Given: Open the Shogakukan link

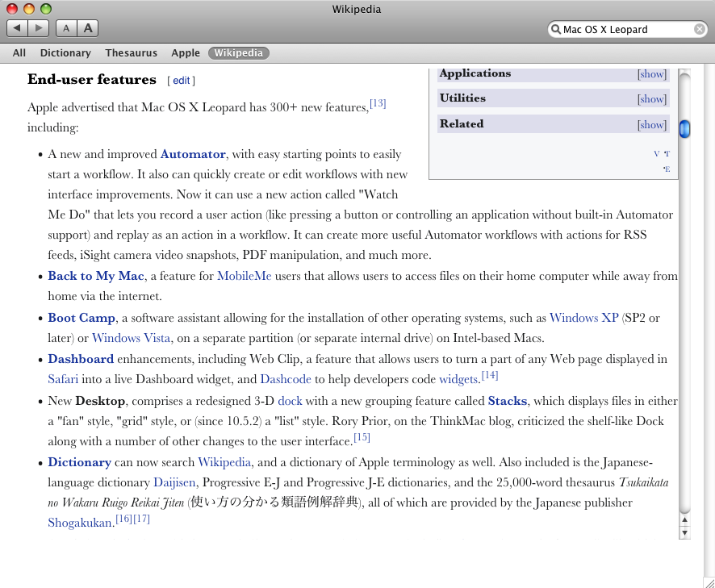Looking at the screenshot, I should [x=80, y=523].
